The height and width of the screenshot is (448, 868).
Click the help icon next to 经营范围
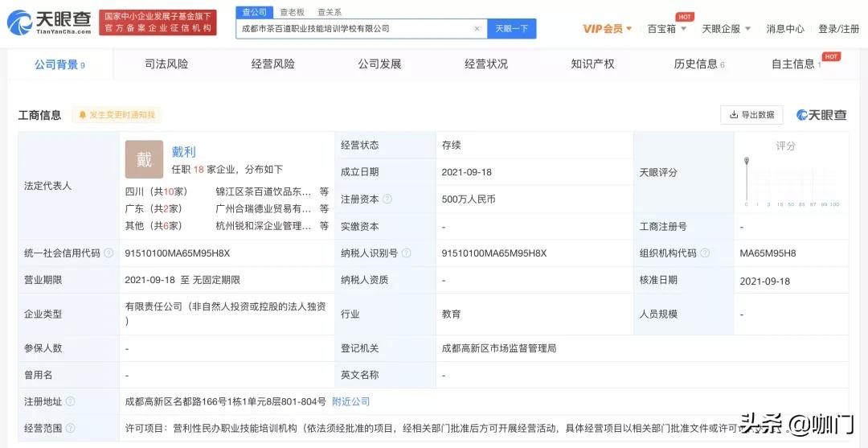coord(71,429)
